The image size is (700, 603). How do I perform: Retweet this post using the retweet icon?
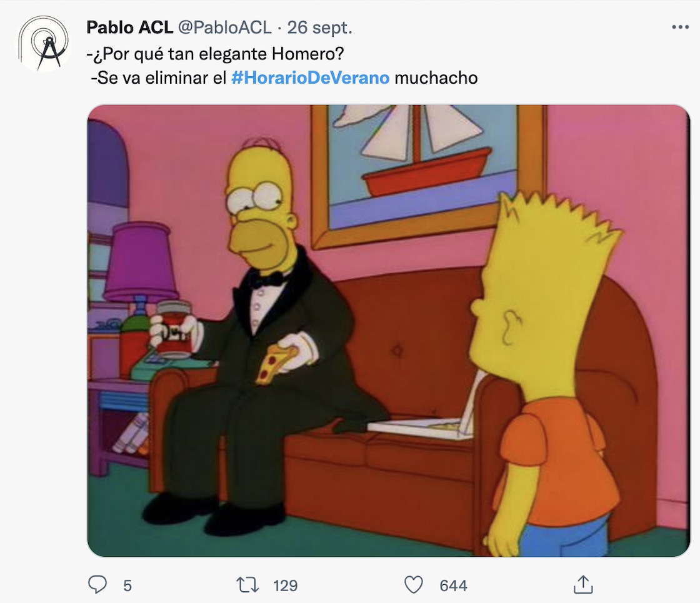[x=247, y=585]
